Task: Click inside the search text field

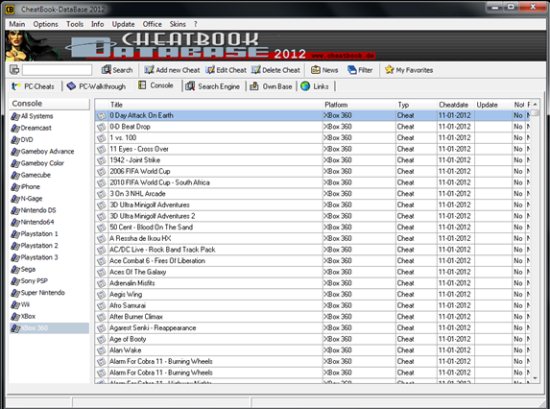Action: 57,70
